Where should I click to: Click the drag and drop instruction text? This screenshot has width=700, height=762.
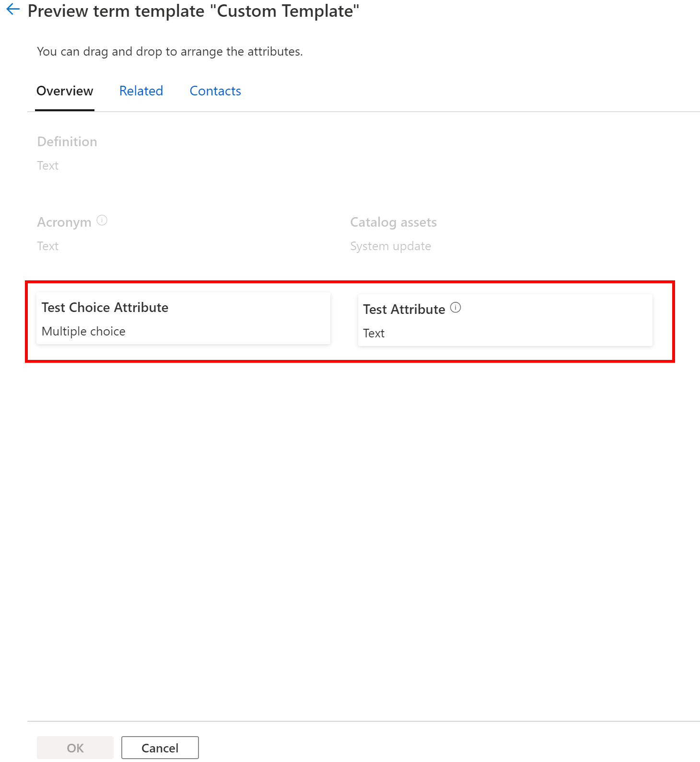coord(170,52)
